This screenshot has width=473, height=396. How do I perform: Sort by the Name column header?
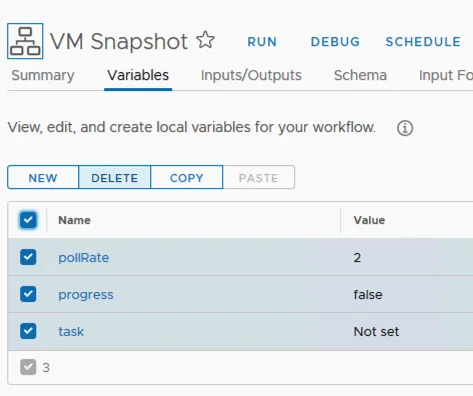(74, 220)
